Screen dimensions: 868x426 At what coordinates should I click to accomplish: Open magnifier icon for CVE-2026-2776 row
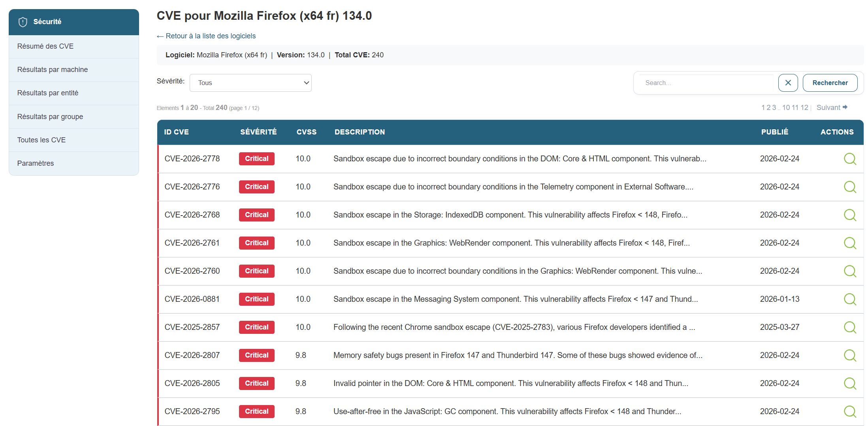tap(849, 187)
